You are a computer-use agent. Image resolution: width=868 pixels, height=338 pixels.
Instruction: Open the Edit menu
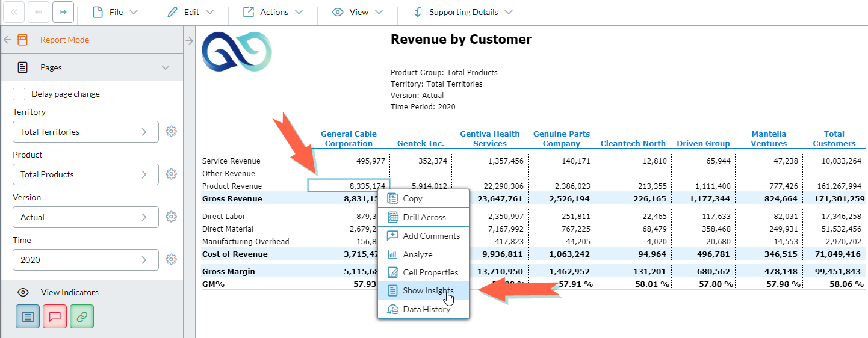click(191, 12)
